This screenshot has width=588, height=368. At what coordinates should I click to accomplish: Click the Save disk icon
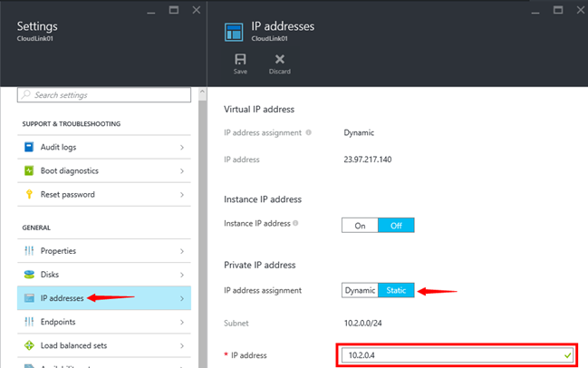pyautogui.click(x=240, y=58)
